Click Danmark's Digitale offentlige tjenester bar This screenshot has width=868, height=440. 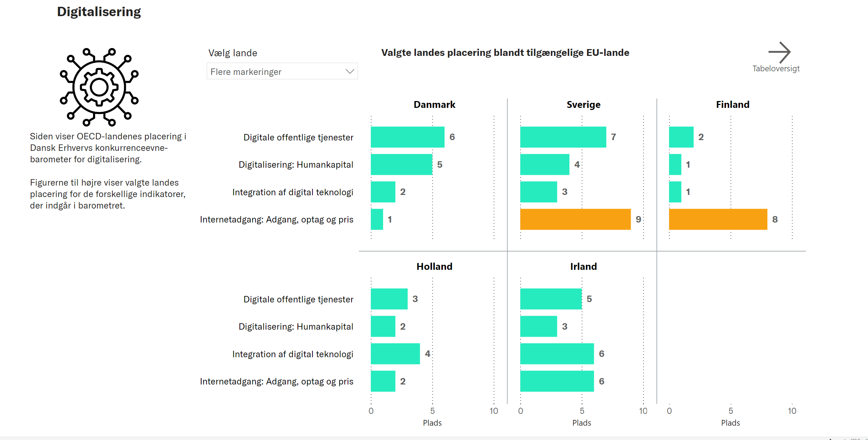pyautogui.click(x=407, y=137)
